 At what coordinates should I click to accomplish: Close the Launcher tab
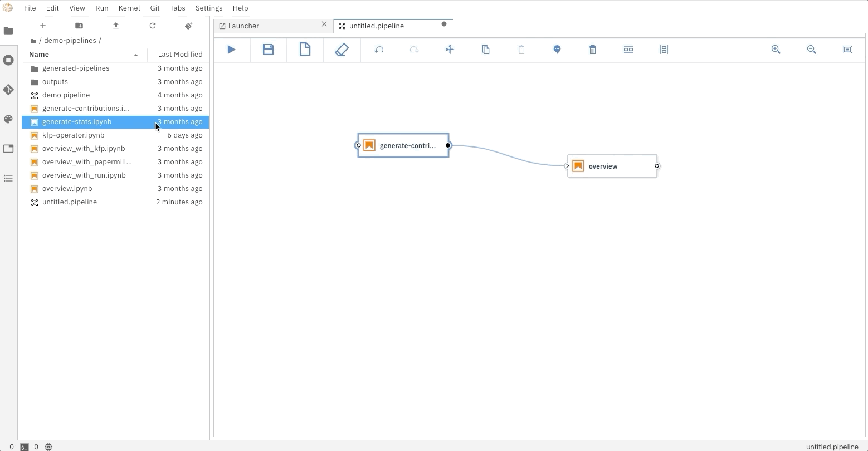pos(324,24)
